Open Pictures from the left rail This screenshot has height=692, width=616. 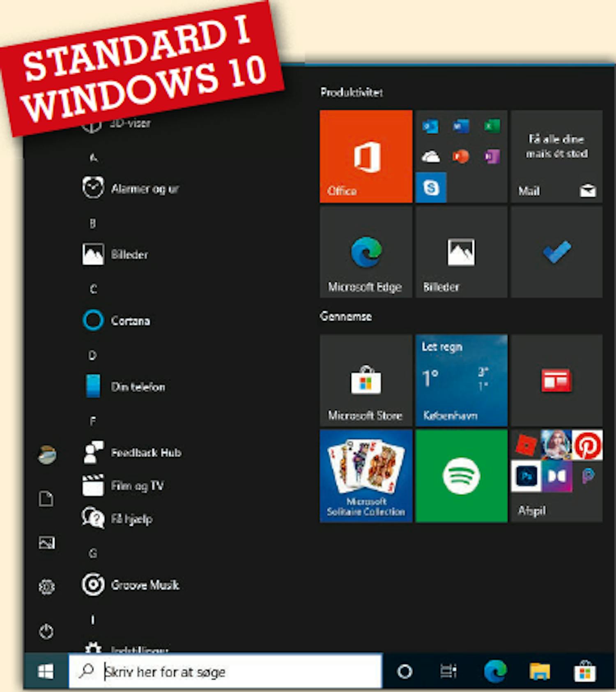(47, 543)
